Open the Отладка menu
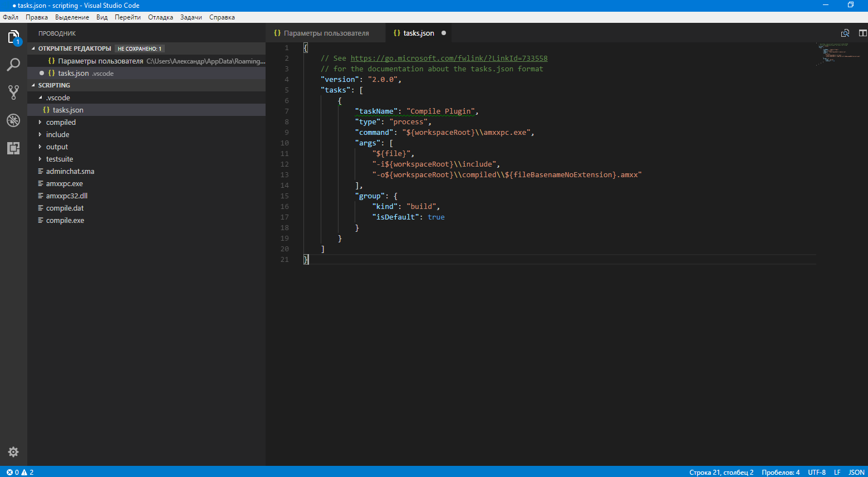This screenshot has height=477, width=868. pos(160,17)
